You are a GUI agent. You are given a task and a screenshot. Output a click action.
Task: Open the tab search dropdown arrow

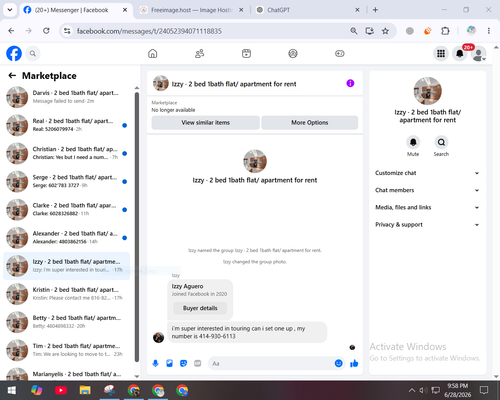pos(10,10)
